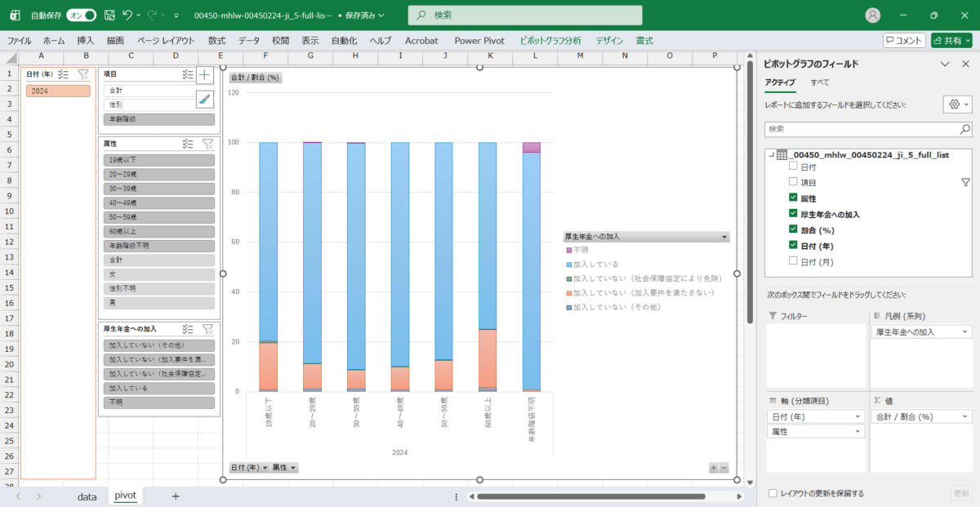Clear filter on 厚生年金への加入 slicer

[x=207, y=329]
